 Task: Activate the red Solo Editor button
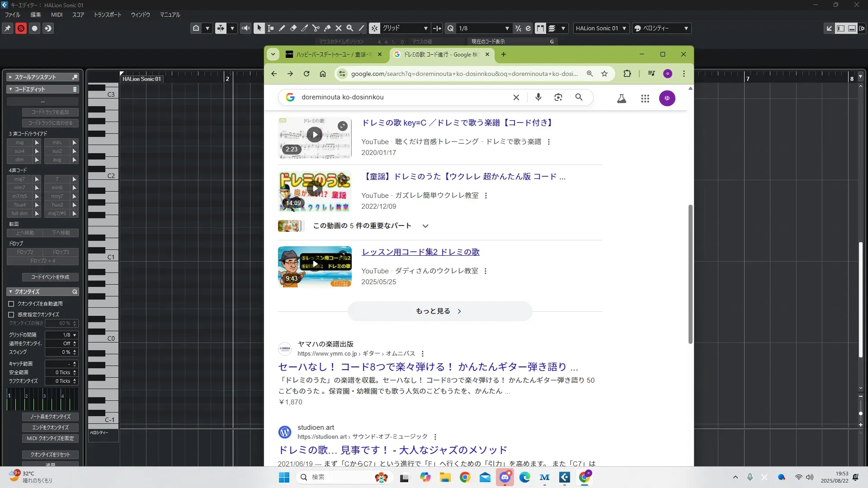pos(21,28)
